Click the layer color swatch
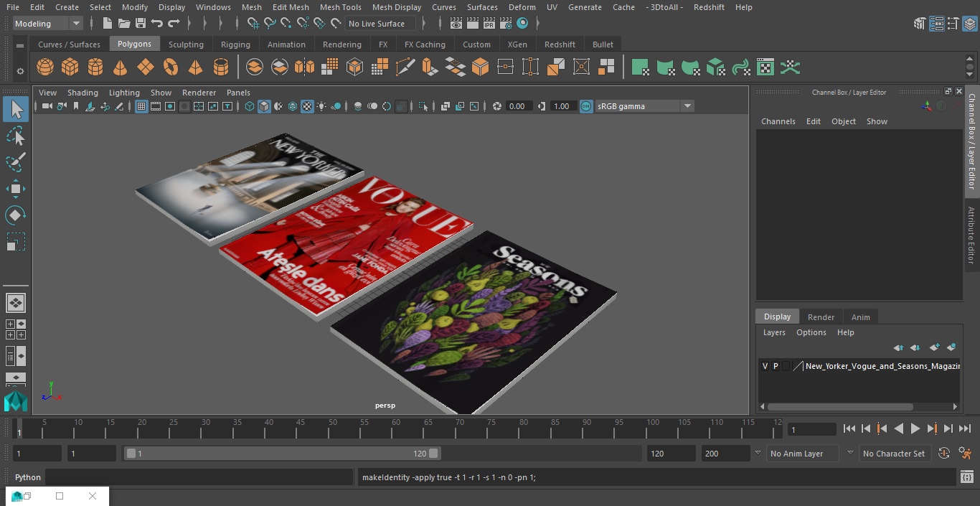 pyautogui.click(x=797, y=366)
